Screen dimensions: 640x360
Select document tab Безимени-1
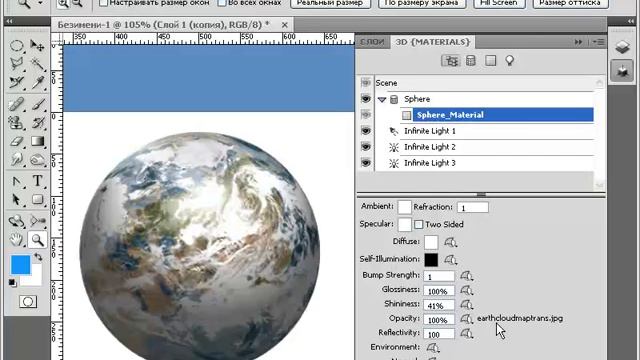[164, 24]
